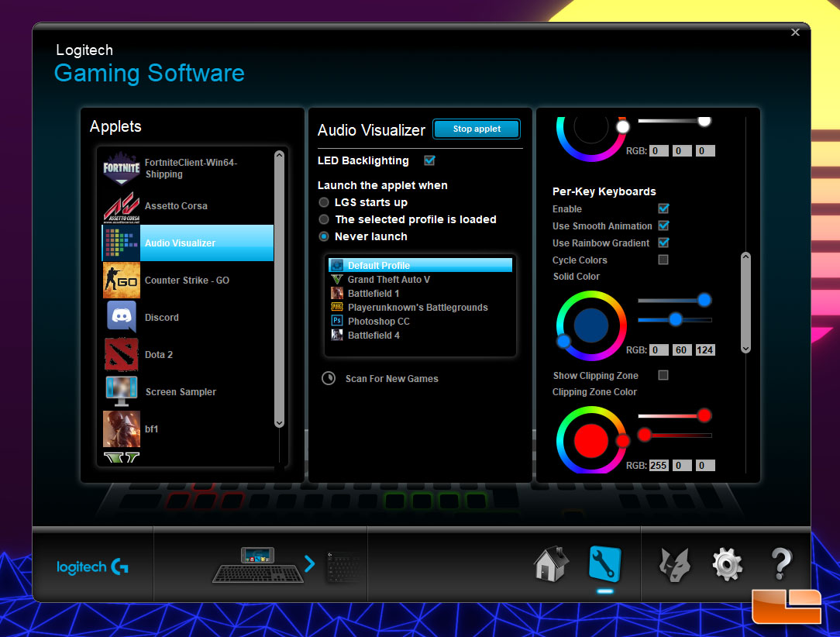Screen dimensions: 840x637
Task: Select the Photoshop CC profile
Action: pos(421,321)
